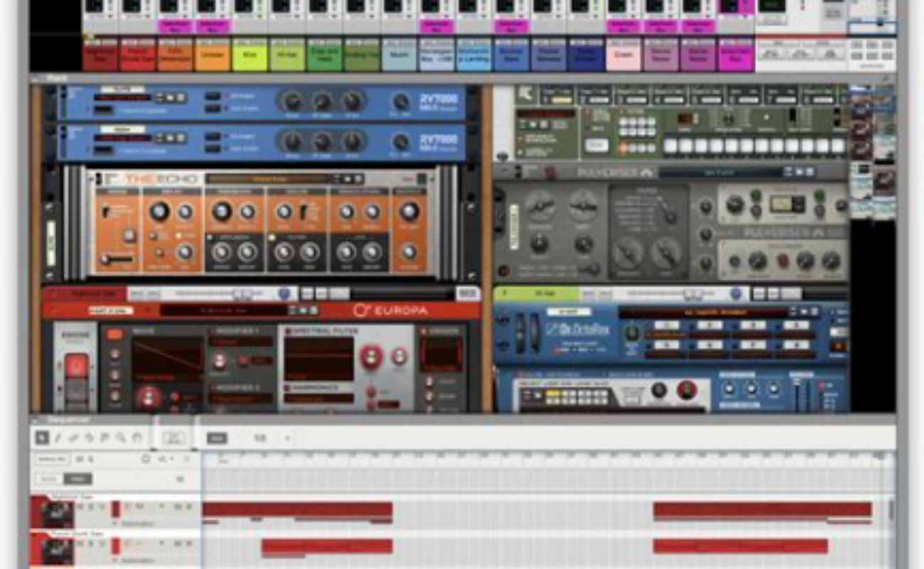Select the first red clip on the top track
Image resolution: width=924 pixels, height=569 pixels.
(297, 509)
